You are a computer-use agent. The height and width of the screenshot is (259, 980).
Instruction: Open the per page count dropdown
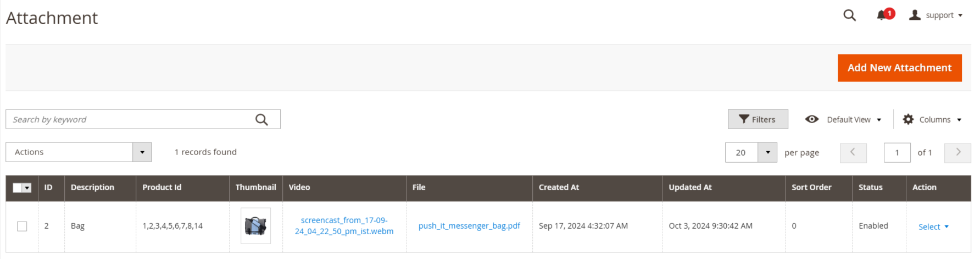click(767, 152)
